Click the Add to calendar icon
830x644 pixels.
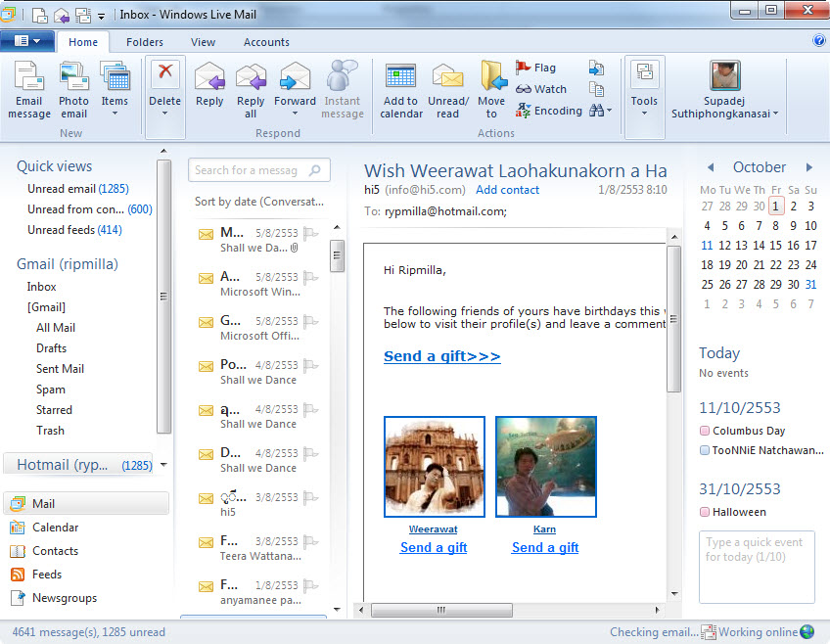(401, 77)
